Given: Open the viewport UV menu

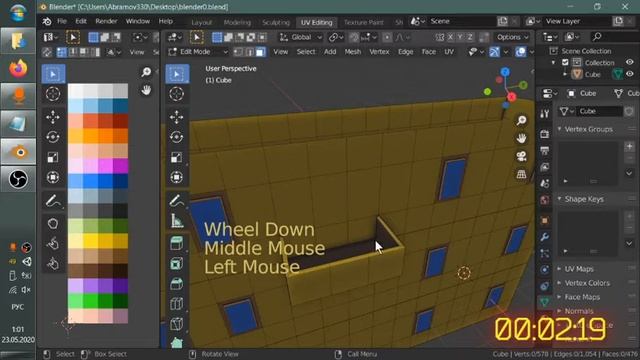Looking at the screenshot, I should (x=449, y=52).
